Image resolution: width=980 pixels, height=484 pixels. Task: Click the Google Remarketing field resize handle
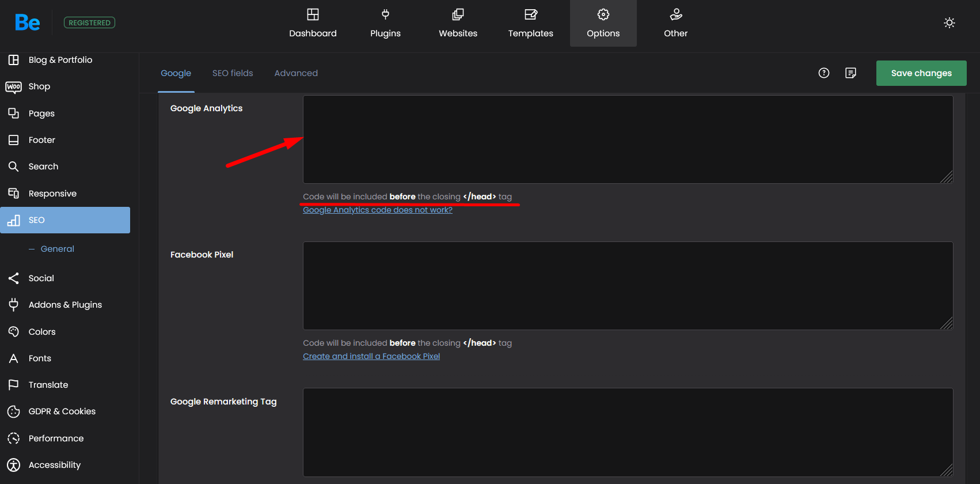(x=947, y=470)
